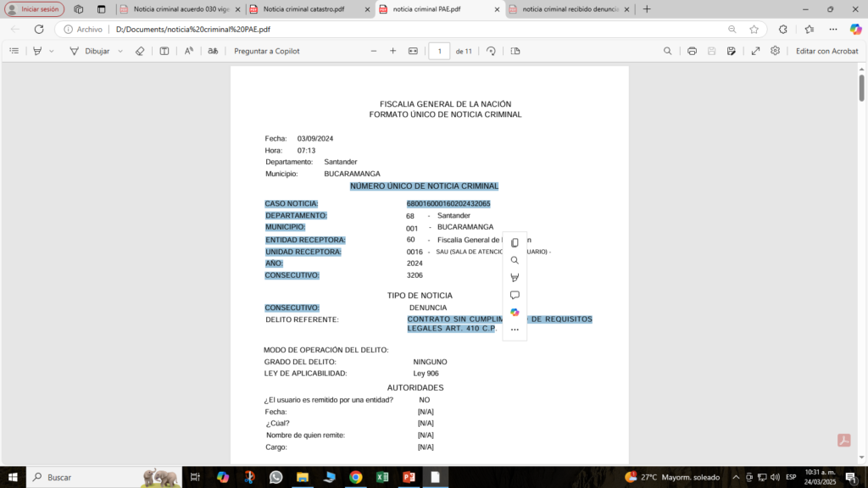Open zoom magnifier in address bar
Viewport: 868px width, 488px height.
(732, 30)
